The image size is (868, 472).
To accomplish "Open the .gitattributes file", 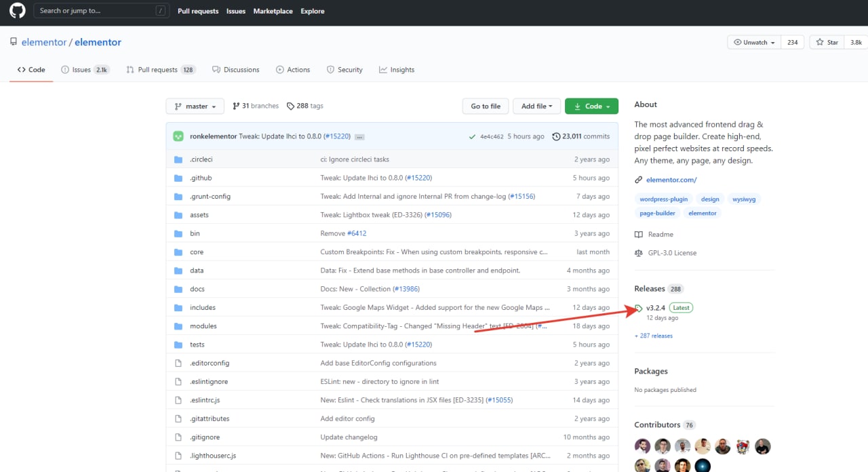I will 210,419.
